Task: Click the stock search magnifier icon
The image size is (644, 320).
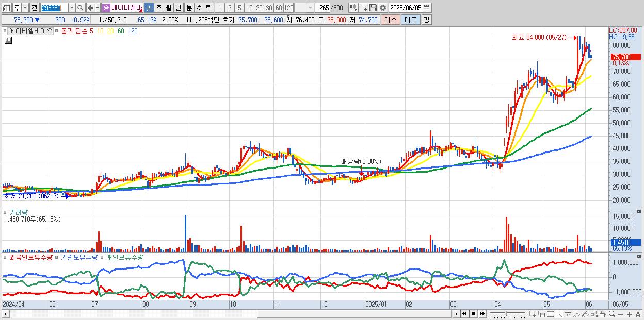Action: [x=81, y=8]
